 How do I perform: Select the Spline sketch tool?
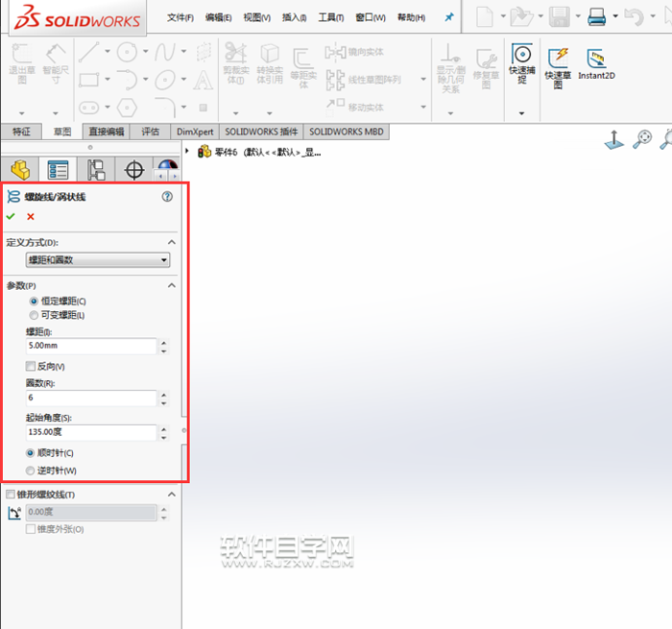pos(165,52)
